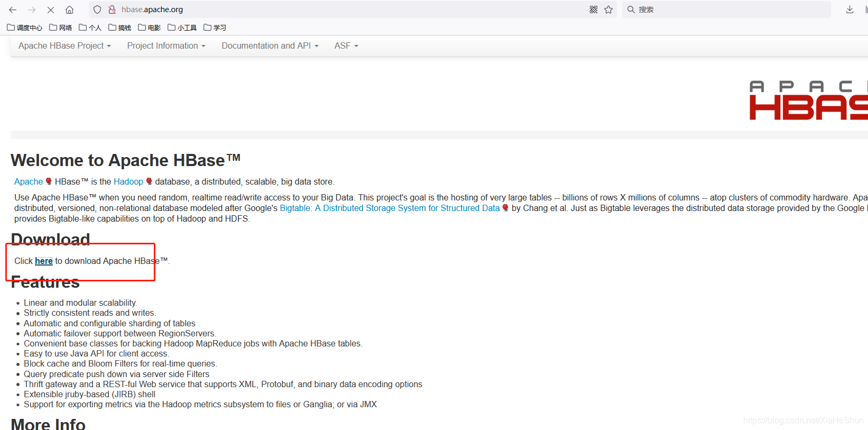This screenshot has height=430, width=868.
Task: Go forward to the next page
Action: click(32, 10)
